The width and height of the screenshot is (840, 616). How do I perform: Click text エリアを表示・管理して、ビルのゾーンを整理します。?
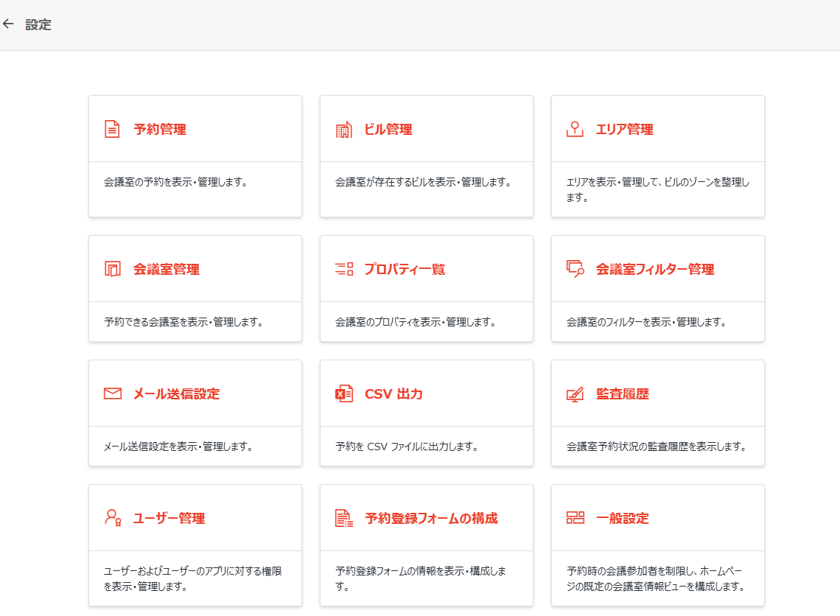coord(658,189)
